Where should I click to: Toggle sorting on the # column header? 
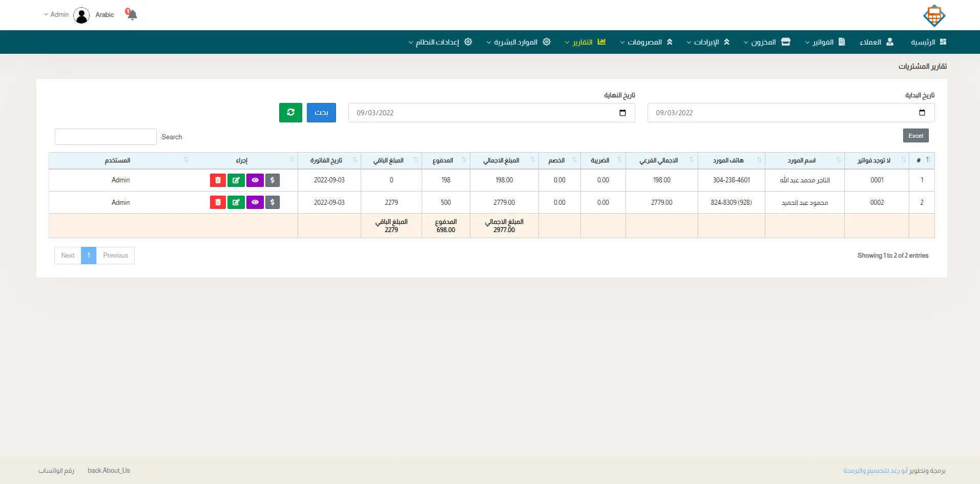click(922, 160)
